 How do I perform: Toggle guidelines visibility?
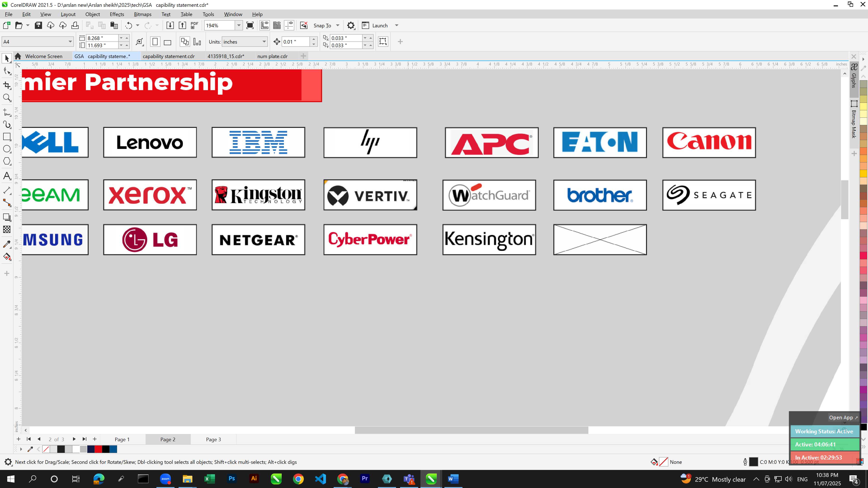(x=289, y=26)
